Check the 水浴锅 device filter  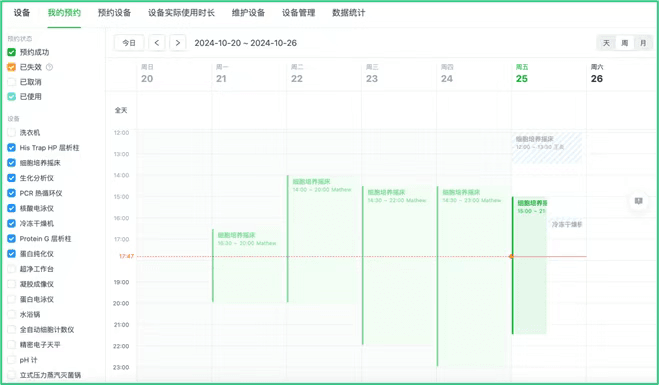[x=11, y=314]
